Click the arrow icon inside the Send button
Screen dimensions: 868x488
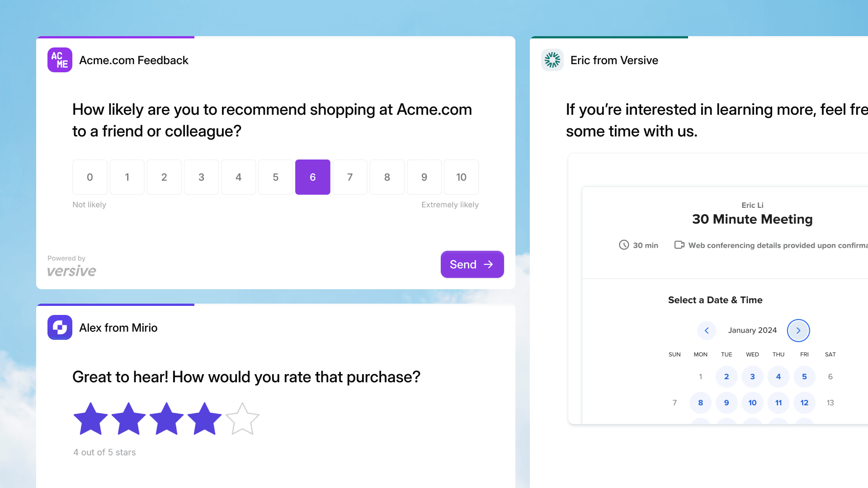pos(488,264)
